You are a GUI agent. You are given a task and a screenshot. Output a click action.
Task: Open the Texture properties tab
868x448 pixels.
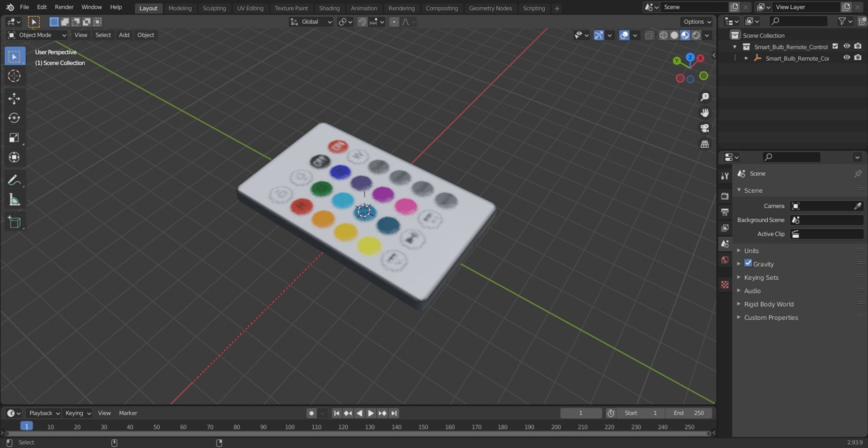pos(725,284)
